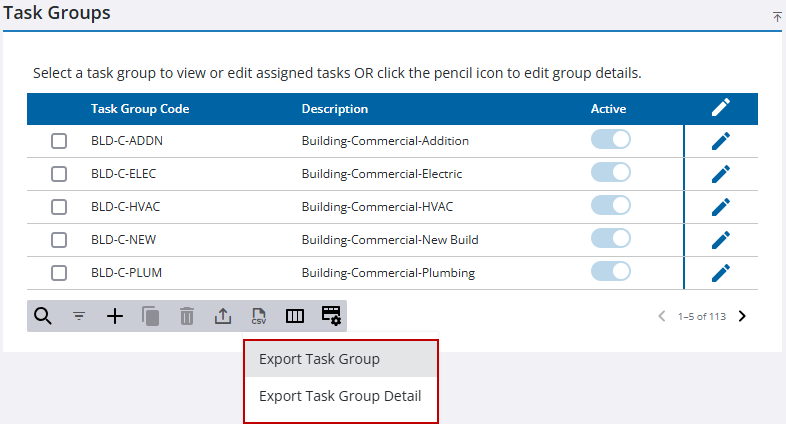This screenshot has width=786, height=424.
Task: Go to next page of task groups
Action: click(x=742, y=316)
